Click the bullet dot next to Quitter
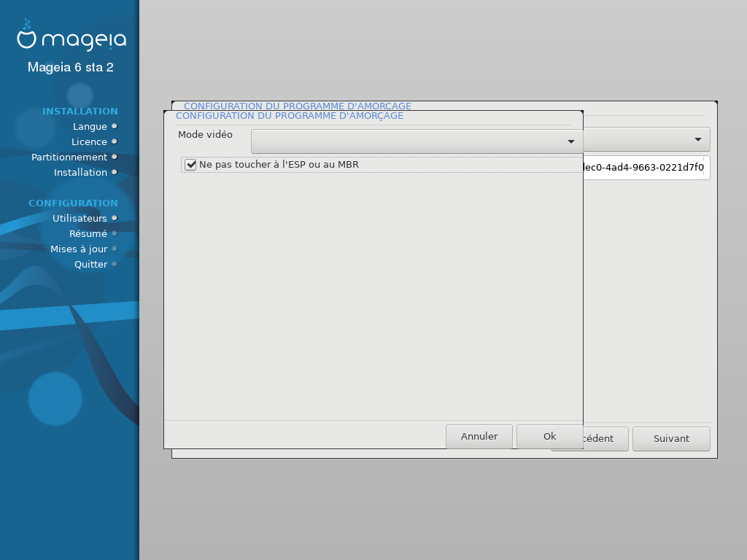Screen dimensions: 747x560 [115, 264]
